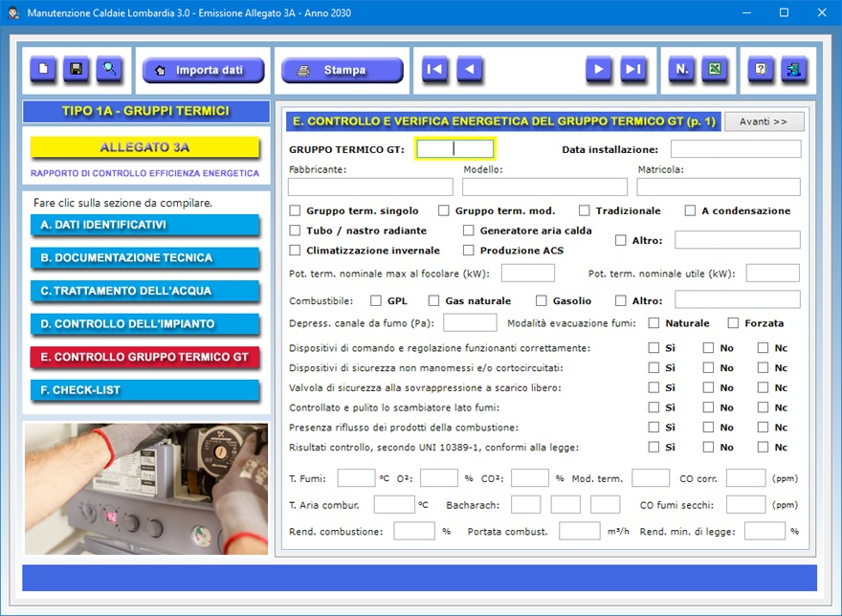Click the Portata combust. field
The height and width of the screenshot is (616, 842).
click(580, 531)
